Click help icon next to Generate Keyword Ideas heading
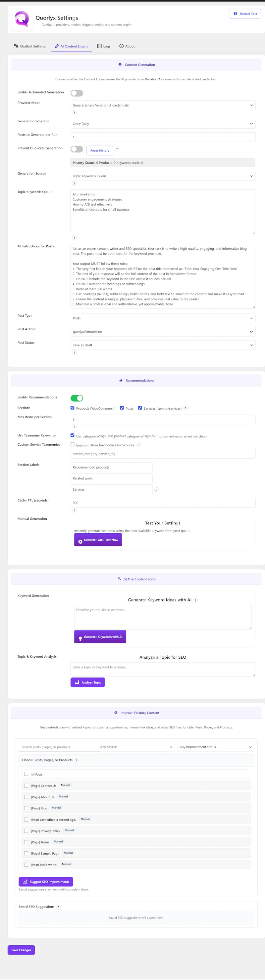265x980 pixels. pyautogui.click(x=196, y=600)
